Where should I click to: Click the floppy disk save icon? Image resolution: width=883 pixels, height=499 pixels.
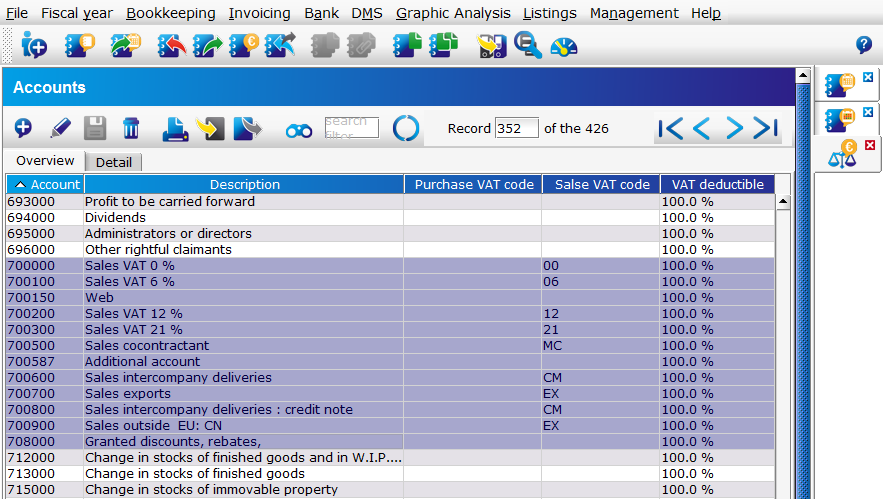(x=95, y=128)
